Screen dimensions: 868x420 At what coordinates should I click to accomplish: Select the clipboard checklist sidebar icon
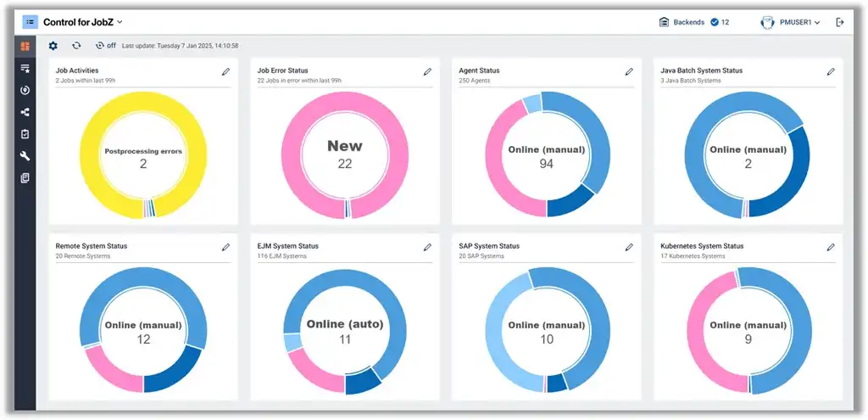click(25, 134)
